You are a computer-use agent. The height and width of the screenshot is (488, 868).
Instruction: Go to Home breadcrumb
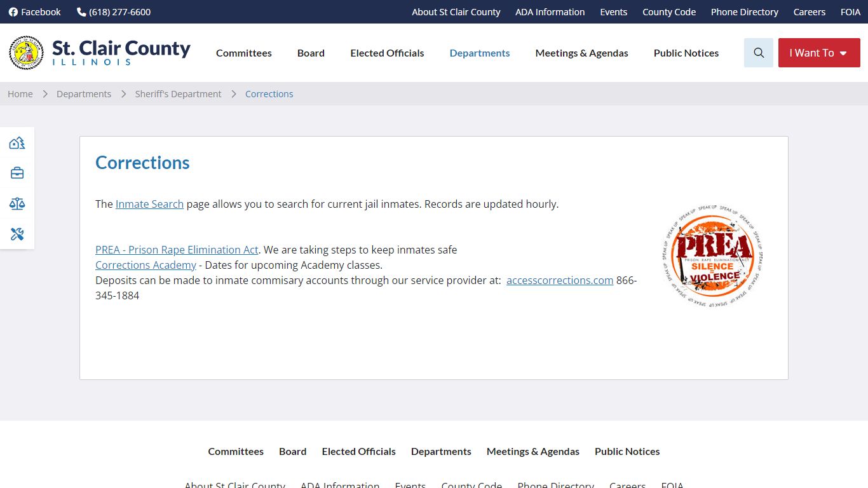(x=20, y=93)
